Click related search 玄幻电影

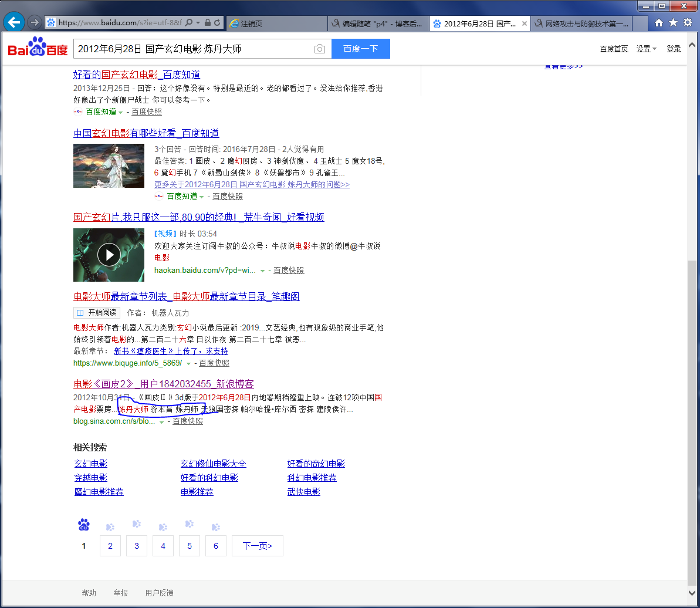[x=90, y=464]
